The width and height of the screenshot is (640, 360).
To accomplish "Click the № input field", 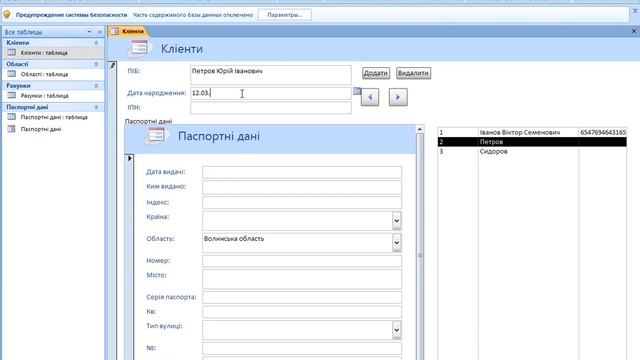I will click(x=302, y=348).
